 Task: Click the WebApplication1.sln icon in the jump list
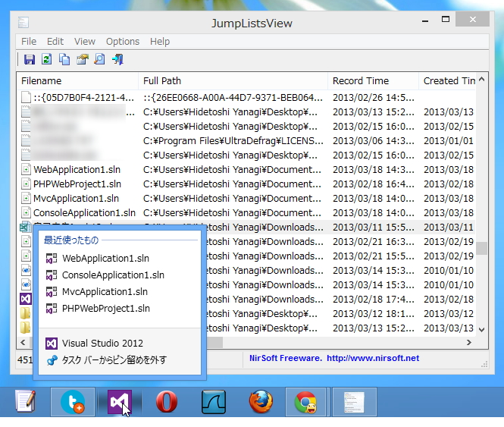[52, 259]
